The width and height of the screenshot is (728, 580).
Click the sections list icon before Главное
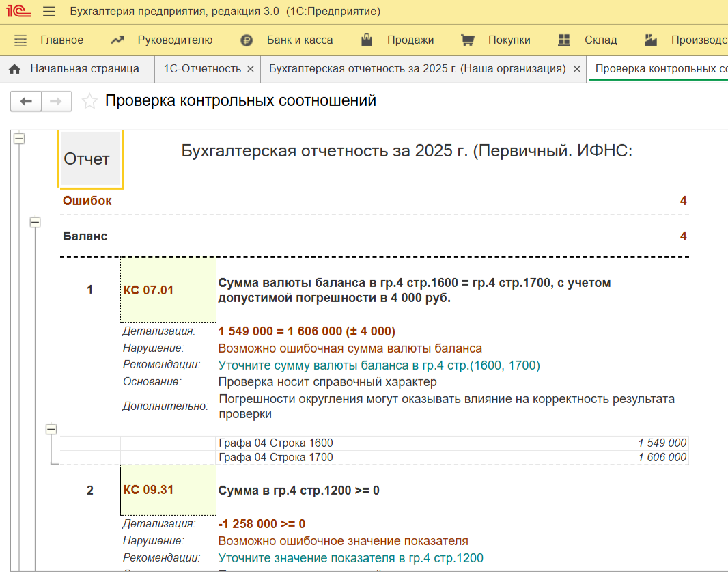tap(20, 40)
